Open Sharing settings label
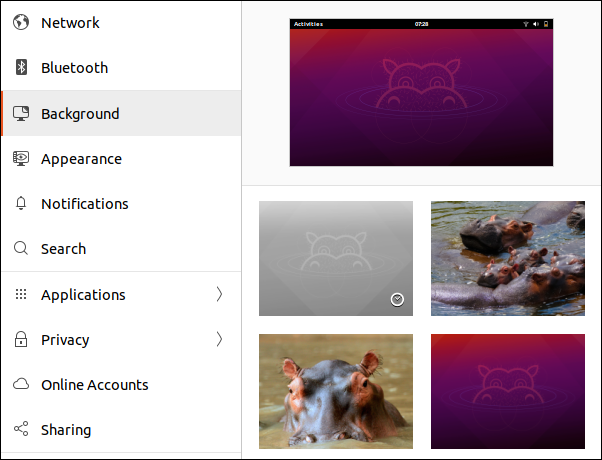Image resolution: width=602 pixels, height=460 pixels. pyautogui.click(x=66, y=430)
